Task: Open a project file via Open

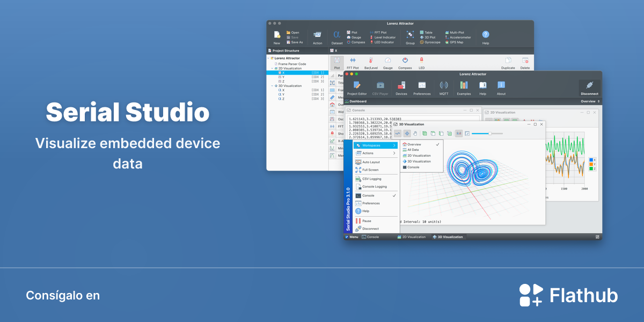Action: tap(292, 32)
